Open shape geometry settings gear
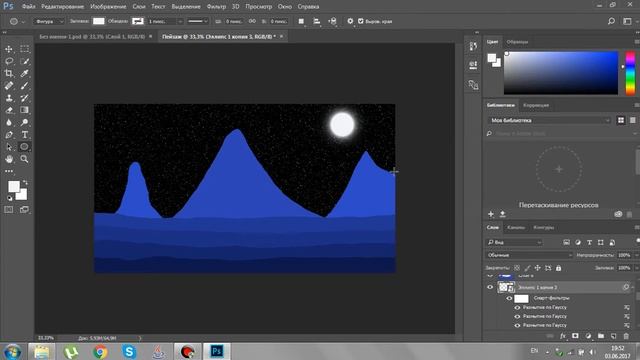The width and height of the screenshot is (640, 360). (350, 21)
